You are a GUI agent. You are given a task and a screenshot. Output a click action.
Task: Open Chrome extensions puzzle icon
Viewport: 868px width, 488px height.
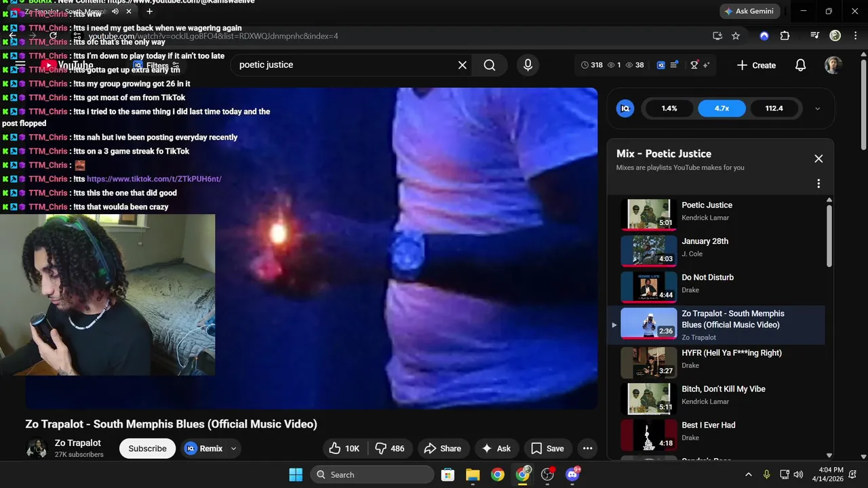tap(785, 36)
